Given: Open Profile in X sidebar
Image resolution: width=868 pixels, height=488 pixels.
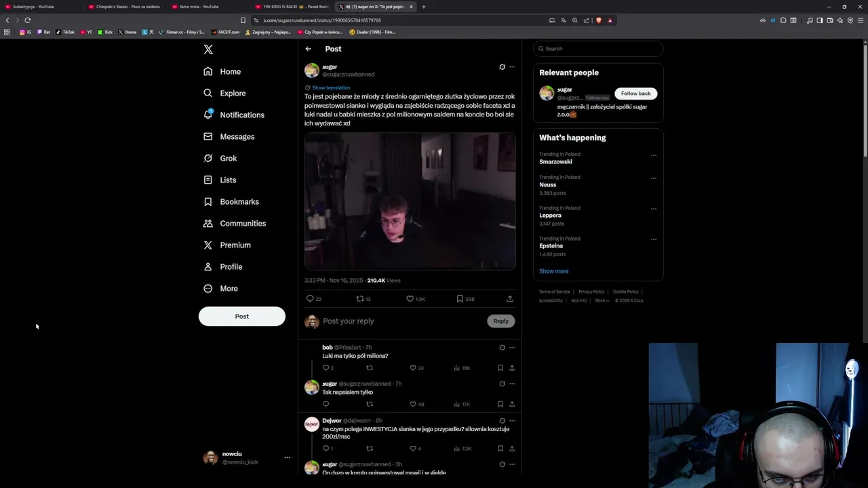Looking at the screenshot, I should point(223,267).
